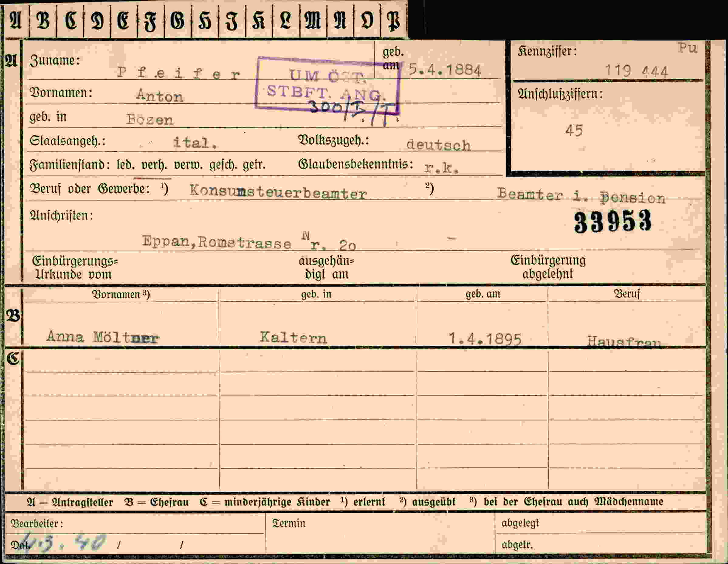Click the footnote "2) ausgeübt"
728x564 pixels.
427,502
